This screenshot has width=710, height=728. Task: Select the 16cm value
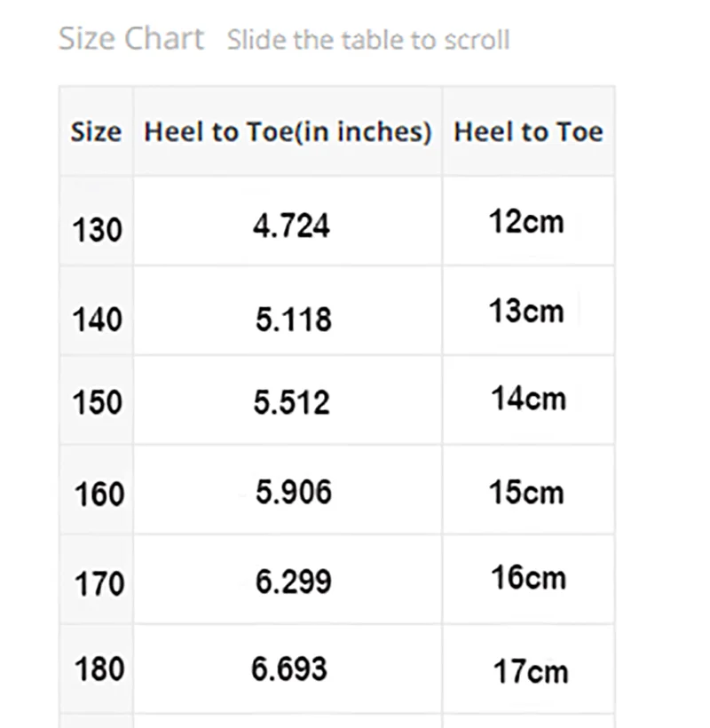coord(528,578)
